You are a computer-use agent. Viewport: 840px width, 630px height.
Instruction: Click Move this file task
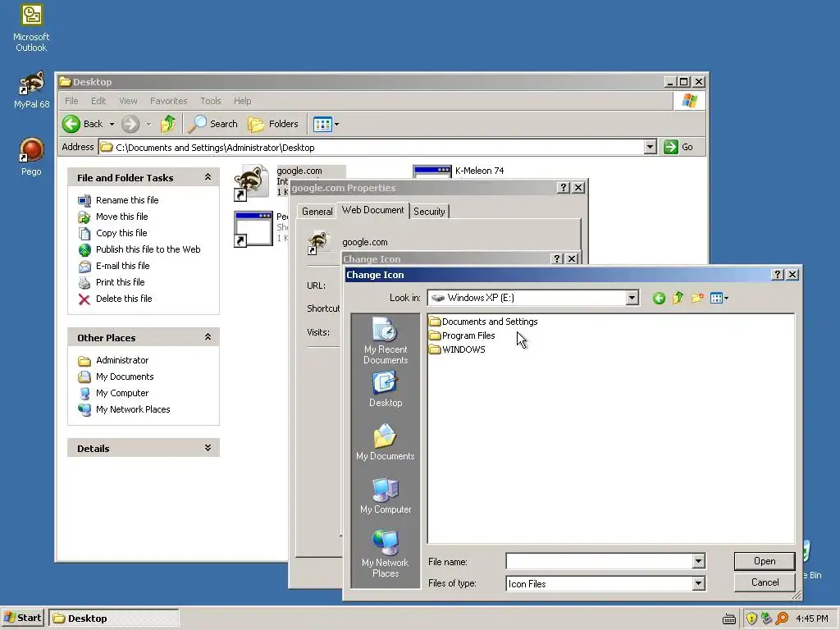coord(113,217)
